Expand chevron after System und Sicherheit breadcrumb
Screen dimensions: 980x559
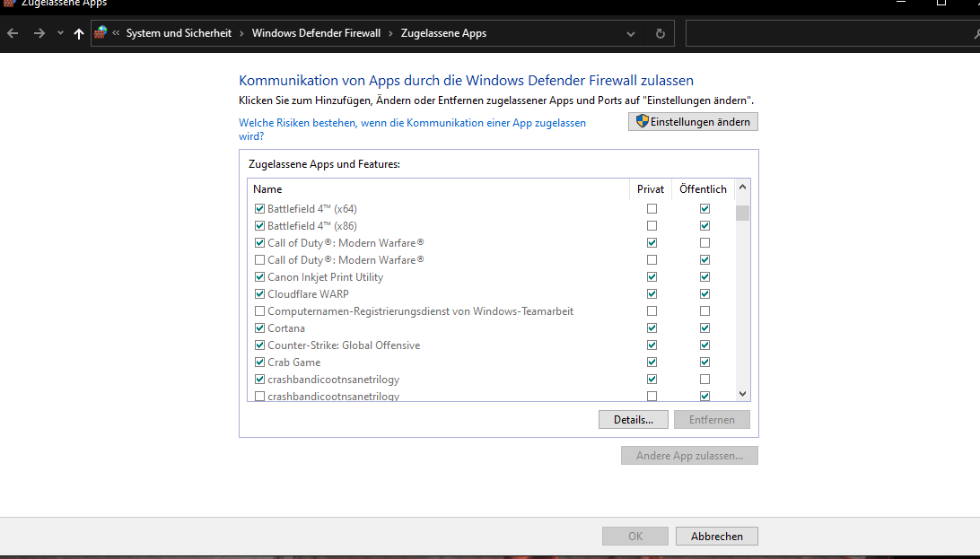tap(242, 33)
